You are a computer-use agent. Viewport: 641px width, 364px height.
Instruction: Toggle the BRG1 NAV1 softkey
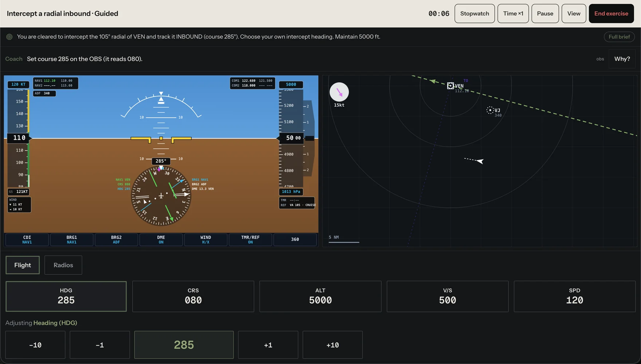(72, 240)
